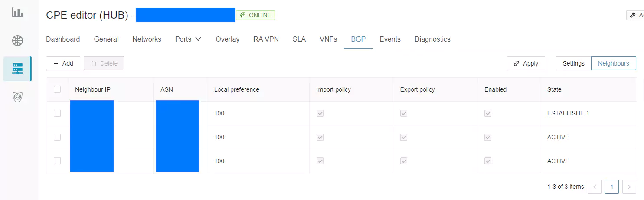Expand the Ports dropdown menu
Viewport: 644px width, 200px height.
click(188, 39)
